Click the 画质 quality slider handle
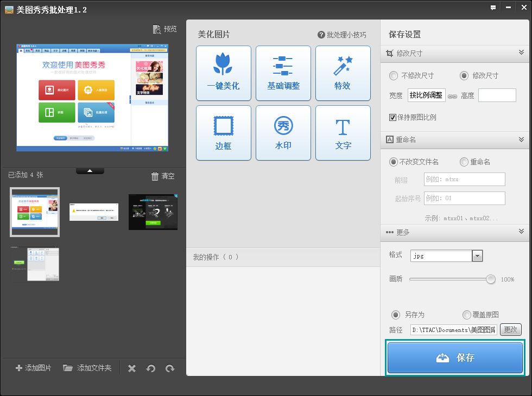Viewport: 532px width, 396px height. [x=491, y=279]
